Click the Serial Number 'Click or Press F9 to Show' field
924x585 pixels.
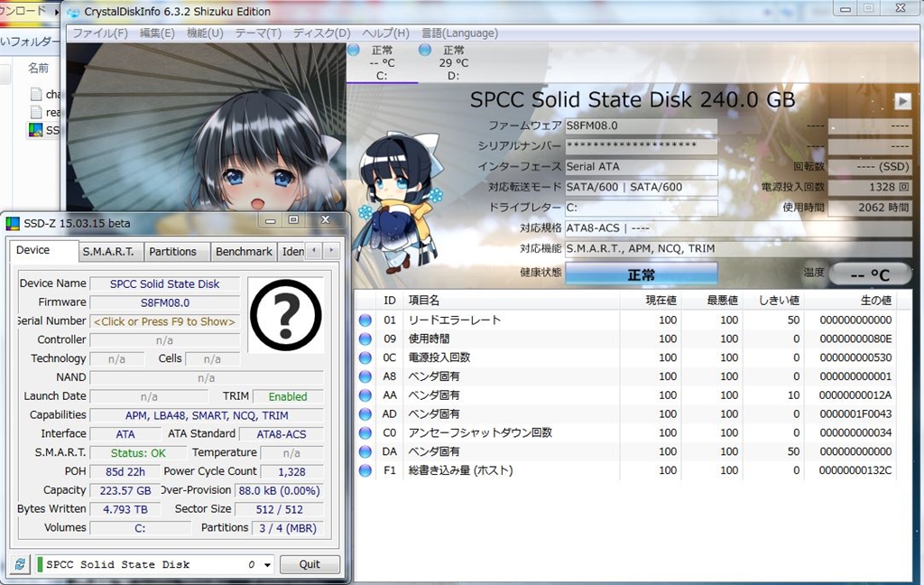164,321
